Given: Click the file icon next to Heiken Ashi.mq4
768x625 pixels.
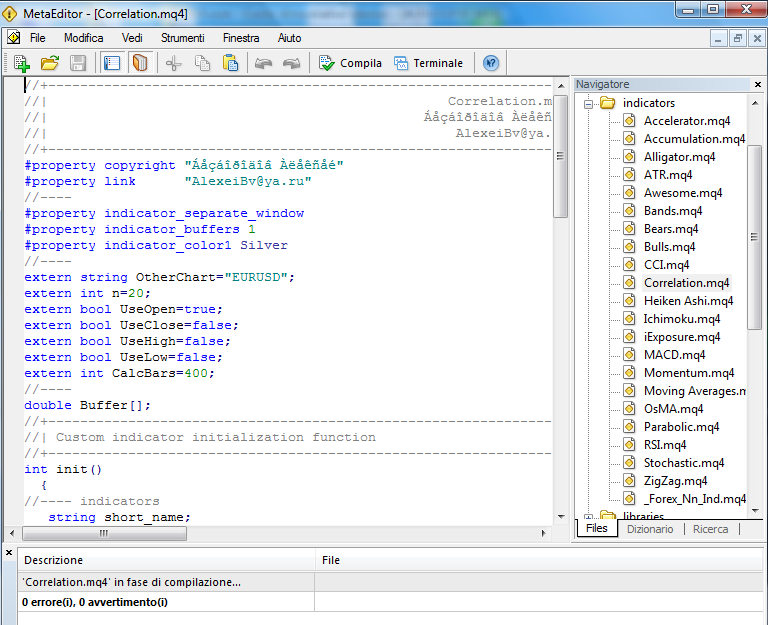Looking at the screenshot, I should pos(629,300).
